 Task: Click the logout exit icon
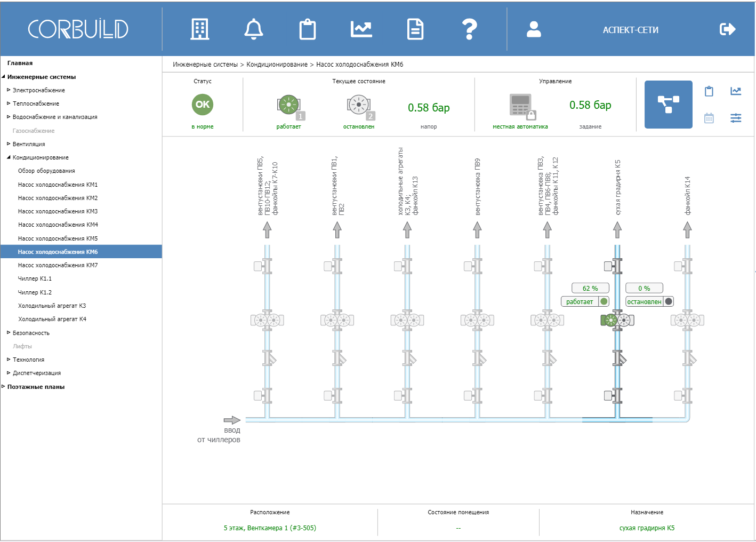pyautogui.click(x=727, y=29)
